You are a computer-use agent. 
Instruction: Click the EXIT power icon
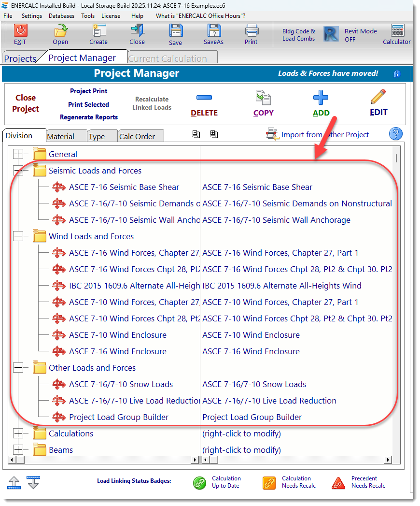pyautogui.click(x=20, y=31)
